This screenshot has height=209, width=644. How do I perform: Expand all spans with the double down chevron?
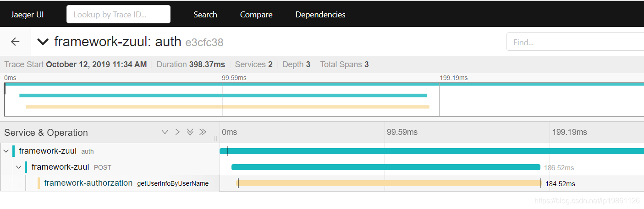(190, 132)
